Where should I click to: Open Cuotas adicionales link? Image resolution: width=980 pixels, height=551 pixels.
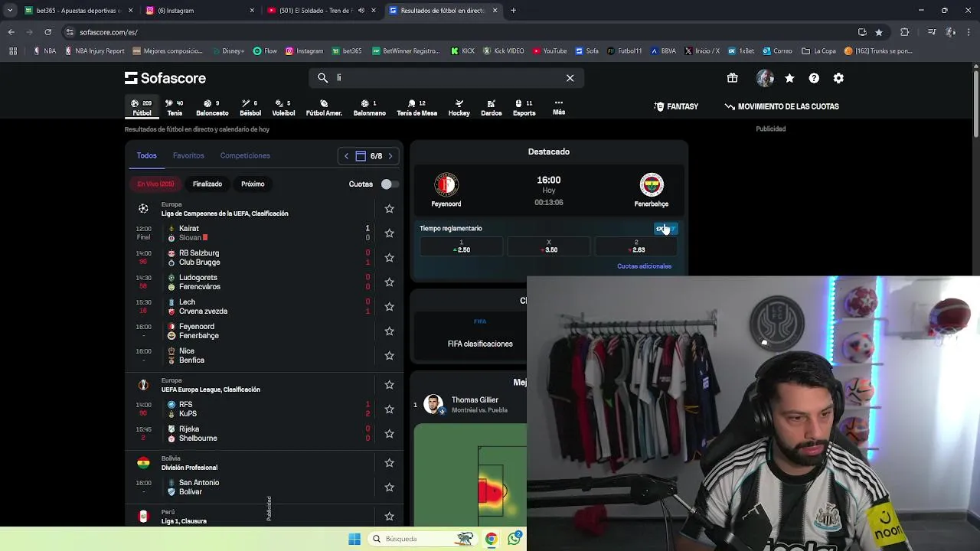point(644,266)
